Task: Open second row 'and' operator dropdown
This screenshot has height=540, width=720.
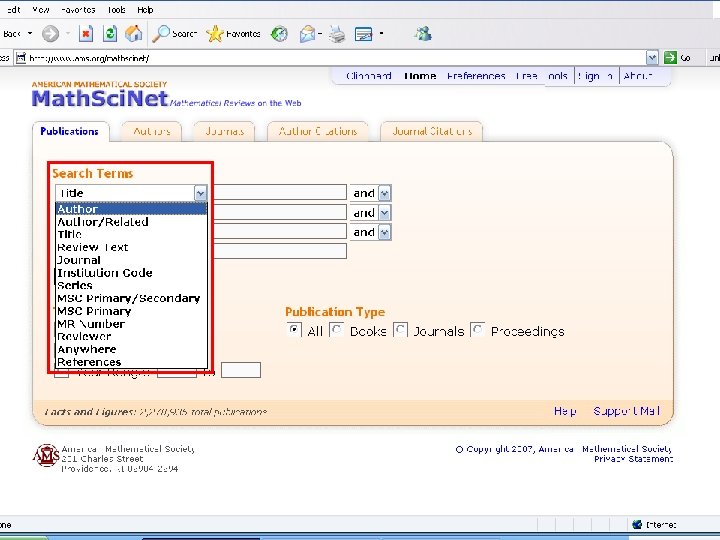Action: pos(385,213)
